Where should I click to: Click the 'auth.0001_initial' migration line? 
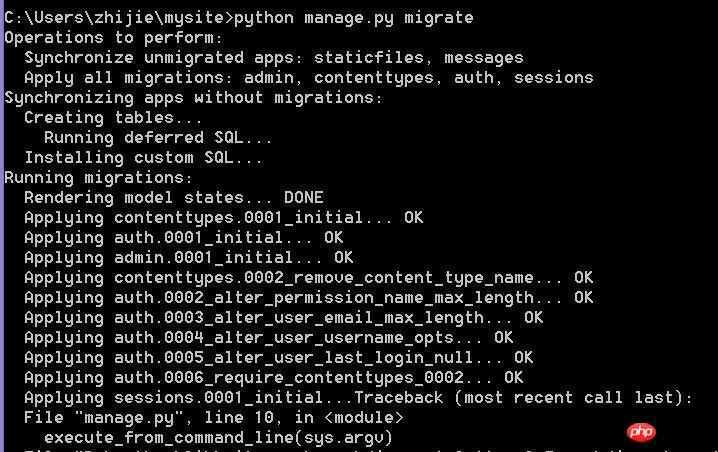[183, 237]
